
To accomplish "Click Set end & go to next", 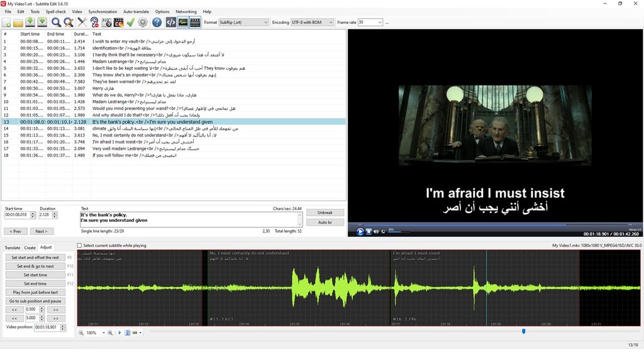I will (35, 266).
